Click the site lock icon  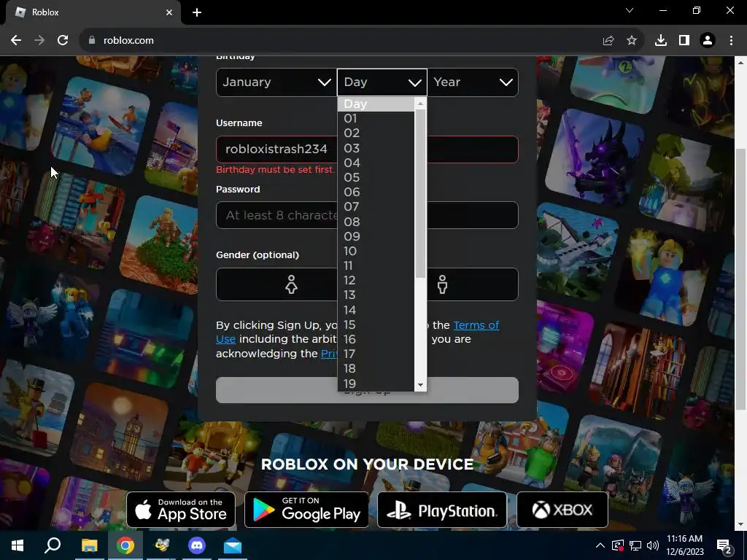[x=92, y=41]
